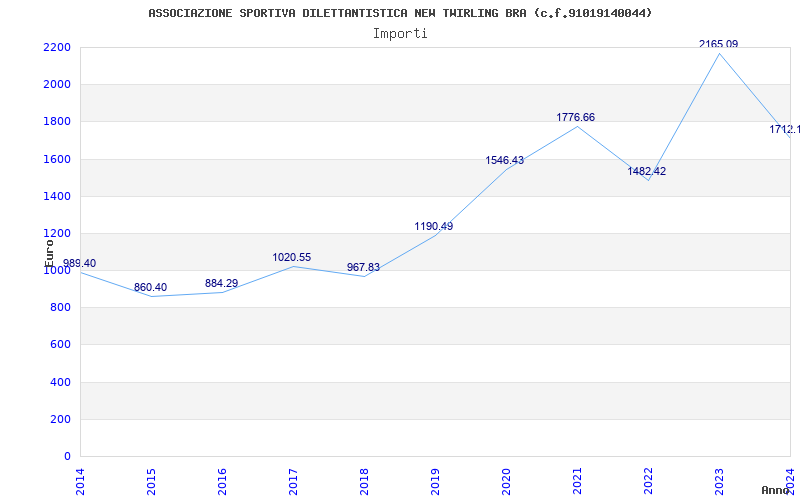Click the y-axis value 1400
Image resolution: width=800 pixels, height=500 pixels.
tap(57, 196)
